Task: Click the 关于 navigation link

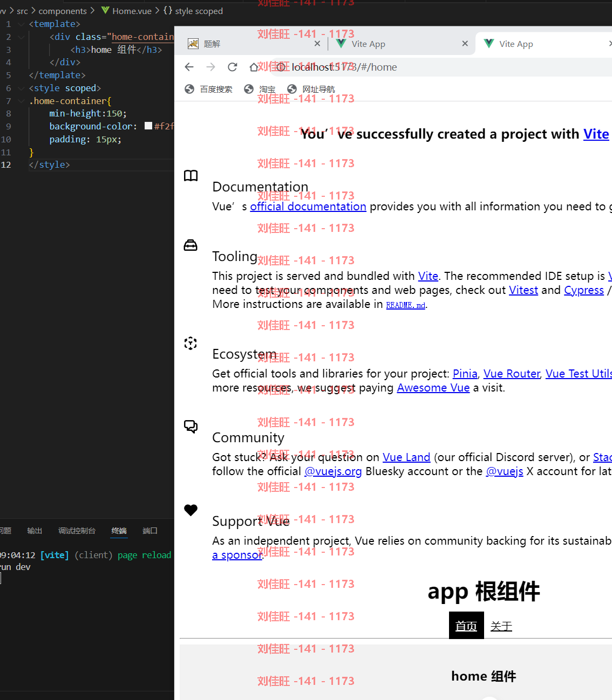Action: pos(501,626)
